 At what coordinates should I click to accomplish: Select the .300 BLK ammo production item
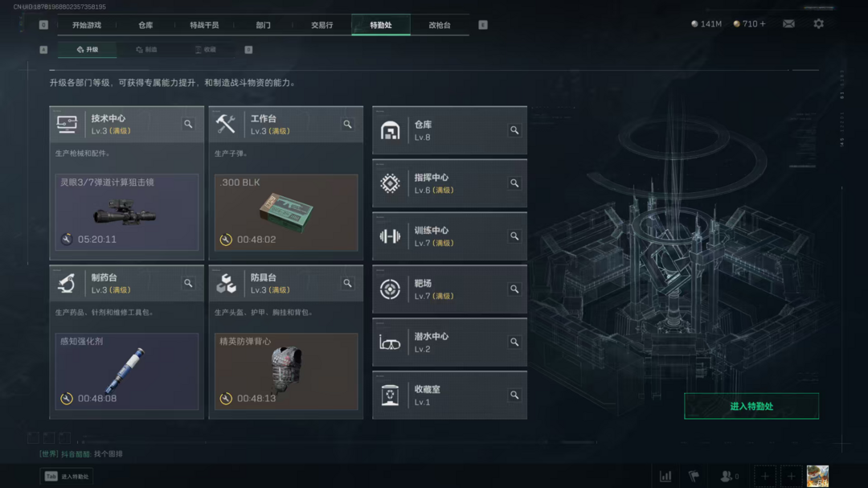click(286, 212)
